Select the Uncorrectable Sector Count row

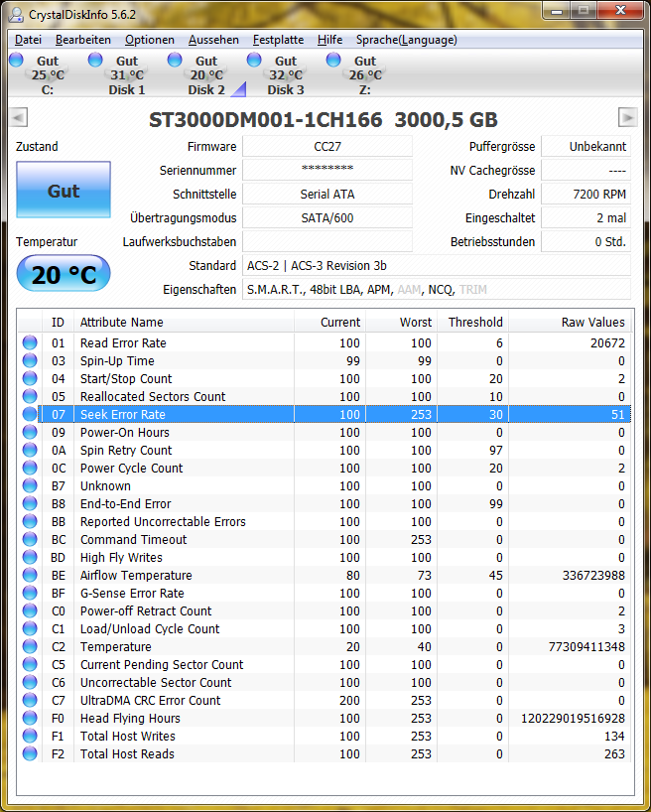click(x=325, y=682)
